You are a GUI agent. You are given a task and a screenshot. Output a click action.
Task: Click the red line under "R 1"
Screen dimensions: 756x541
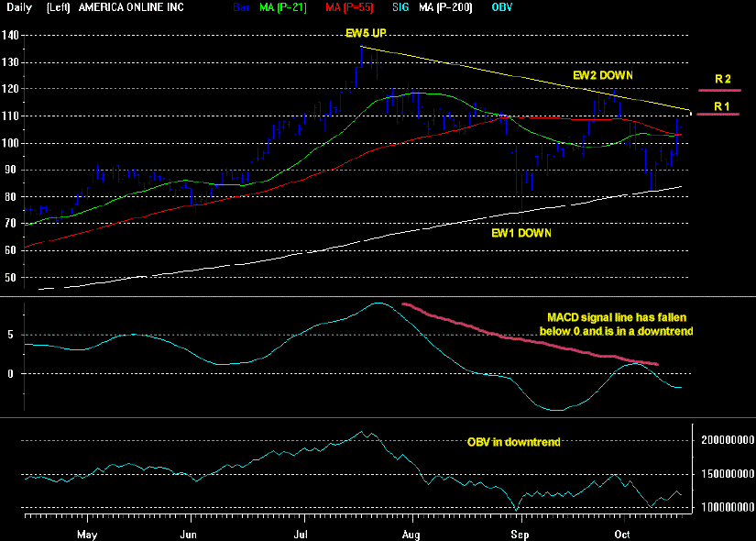click(718, 114)
